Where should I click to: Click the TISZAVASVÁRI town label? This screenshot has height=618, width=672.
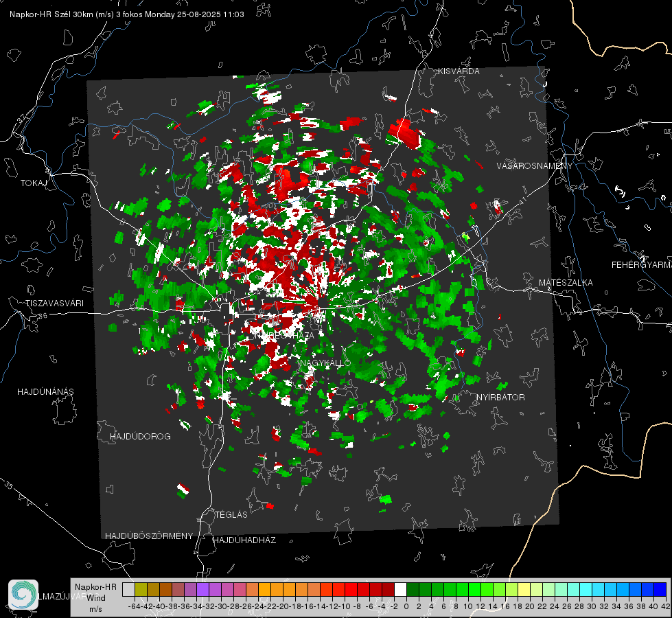54,304
